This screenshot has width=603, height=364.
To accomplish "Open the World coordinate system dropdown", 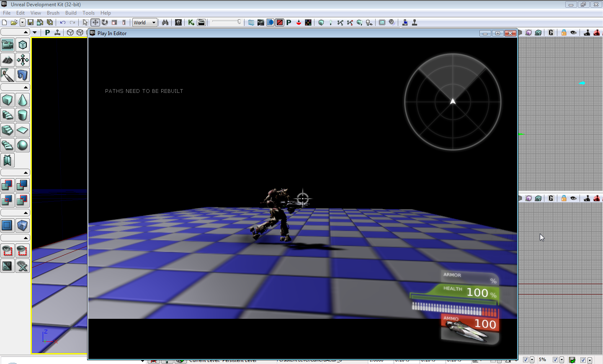I will point(145,23).
